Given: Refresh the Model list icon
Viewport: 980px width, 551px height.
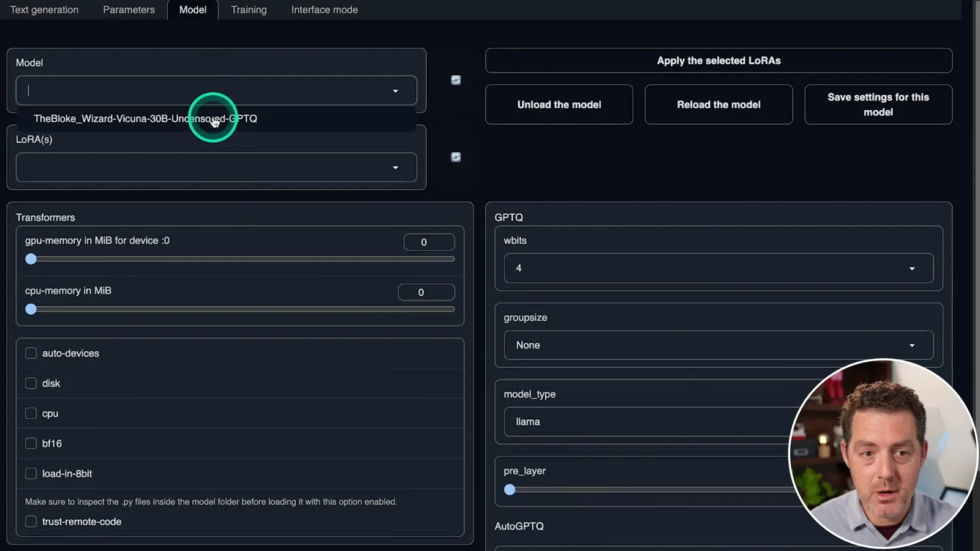Looking at the screenshot, I should click(456, 80).
